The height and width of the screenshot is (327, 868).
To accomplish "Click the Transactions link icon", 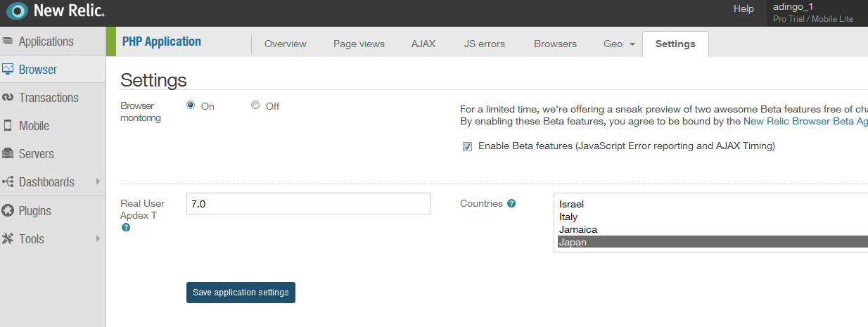I will (8, 98).
